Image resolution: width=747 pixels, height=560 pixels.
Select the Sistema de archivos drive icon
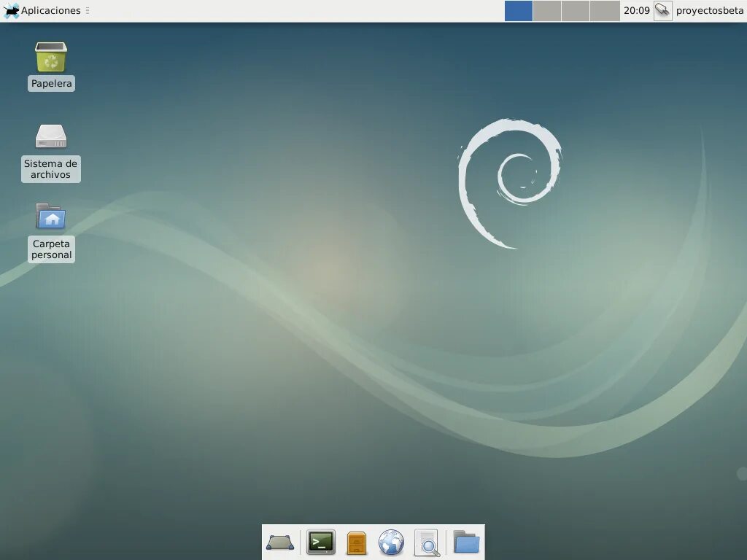tap(51, 136)
